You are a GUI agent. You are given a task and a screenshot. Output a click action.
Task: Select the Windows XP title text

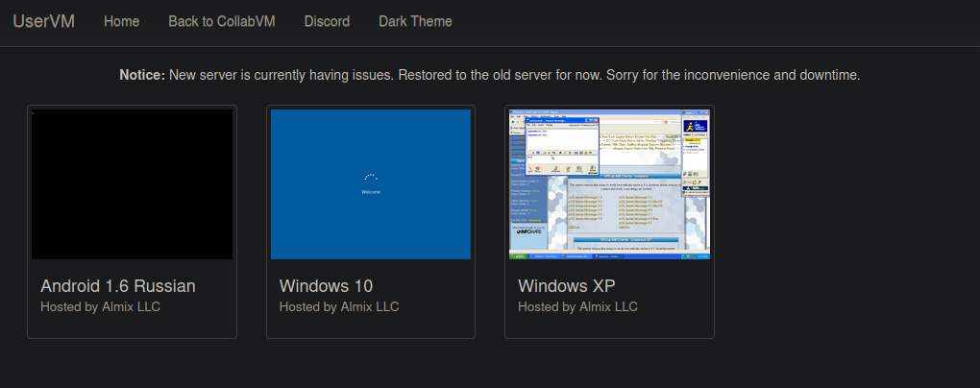566,286
